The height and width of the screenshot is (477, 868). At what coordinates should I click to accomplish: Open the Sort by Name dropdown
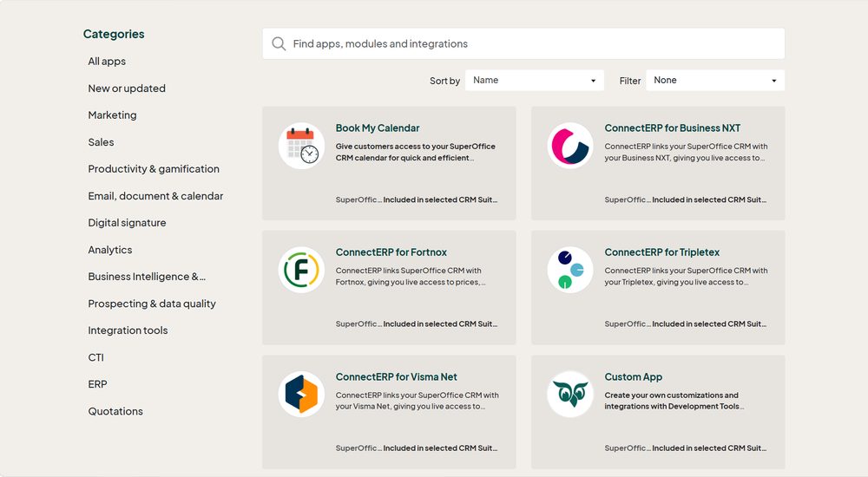point(534,81)
